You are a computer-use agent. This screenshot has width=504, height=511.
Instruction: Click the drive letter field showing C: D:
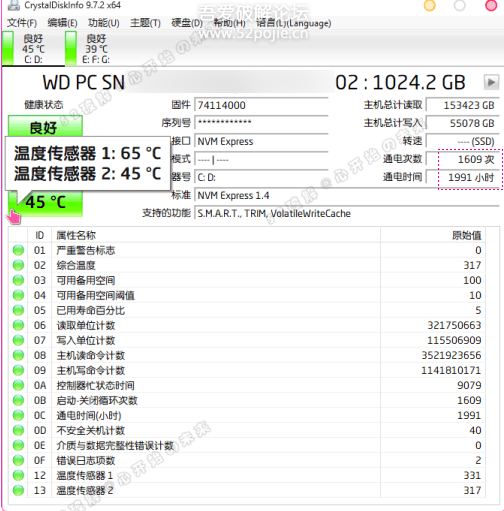262,177
